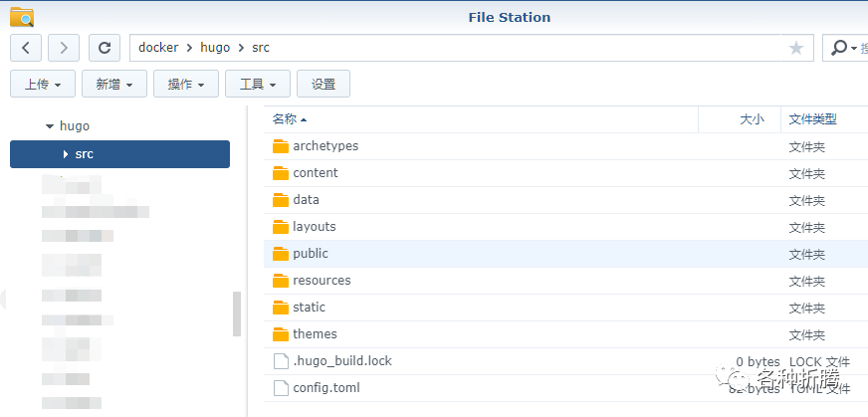Expand the src tree node arrow
868x417 pixels.
coord(65,154)
